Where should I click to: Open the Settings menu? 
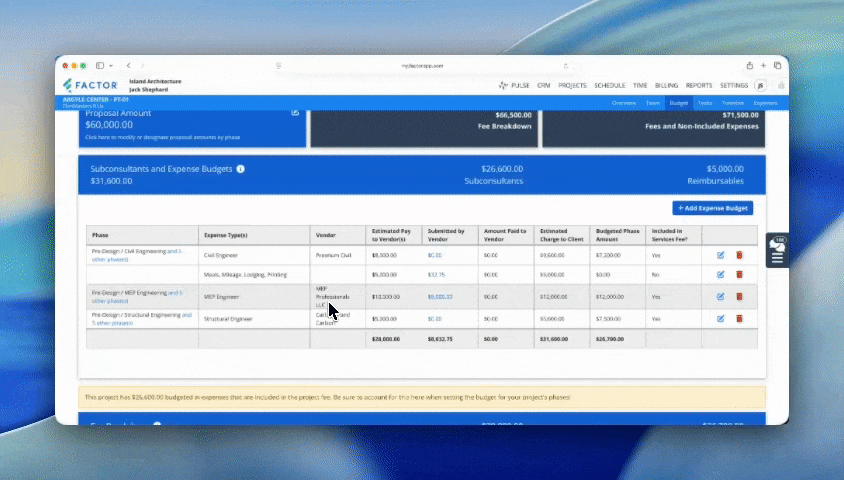click(734, 86)
